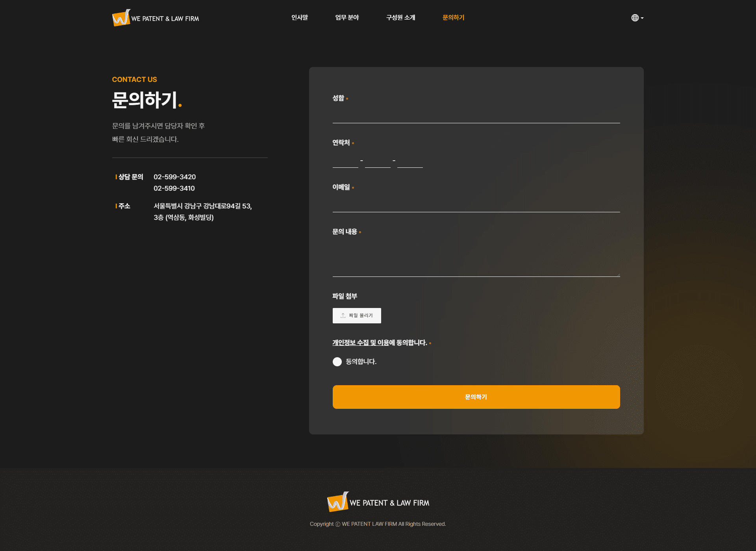This screenshot has height=551, width=756.
Task: Click the 주소 label
Action: pos(124,206)
